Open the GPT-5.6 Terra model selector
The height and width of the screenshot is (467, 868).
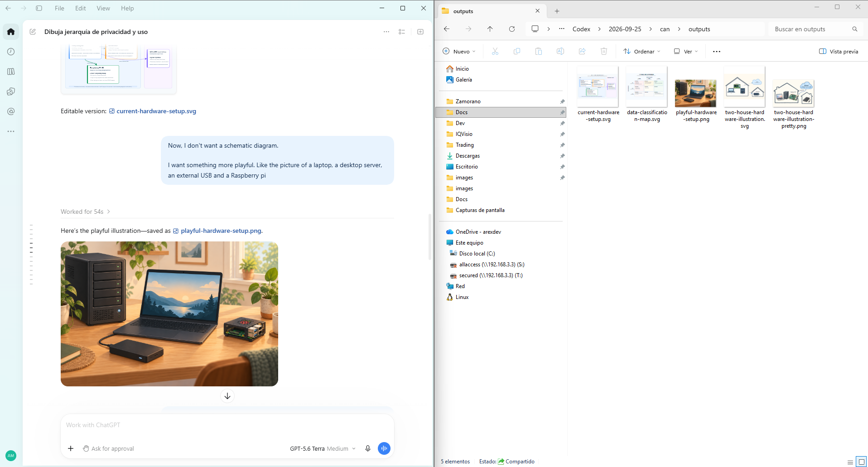tap(323, 448)
